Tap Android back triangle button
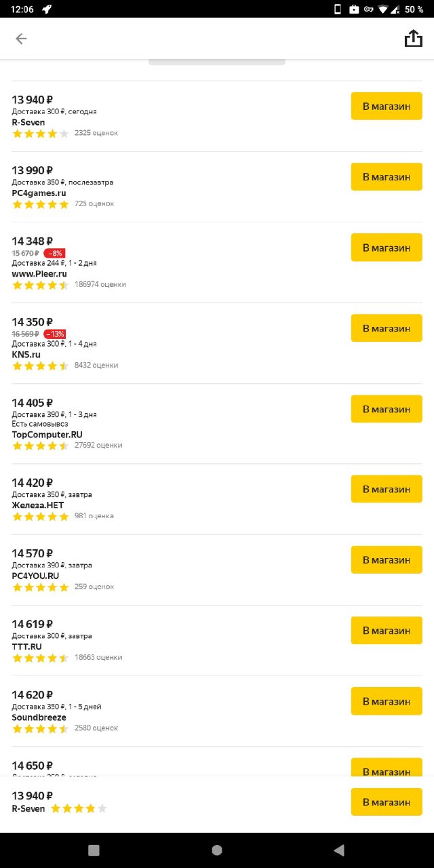This screenshot has height=868, width=434. coord(339,850)
